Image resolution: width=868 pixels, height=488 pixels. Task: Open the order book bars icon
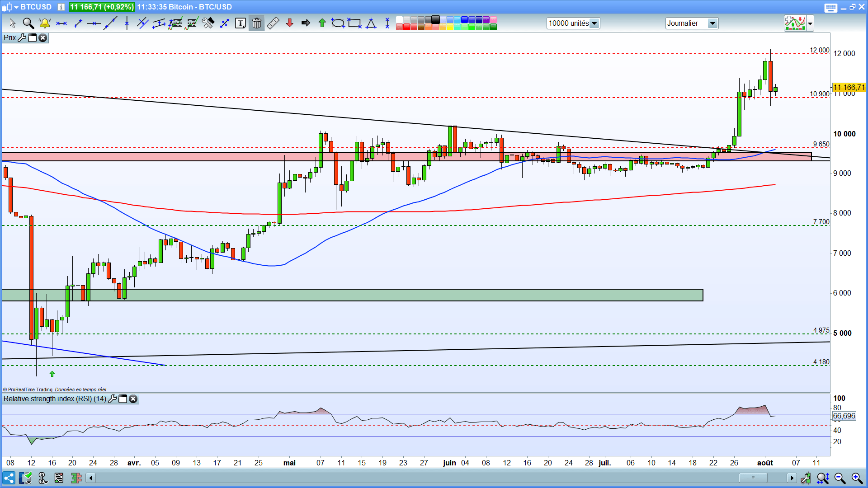point(76,478)
